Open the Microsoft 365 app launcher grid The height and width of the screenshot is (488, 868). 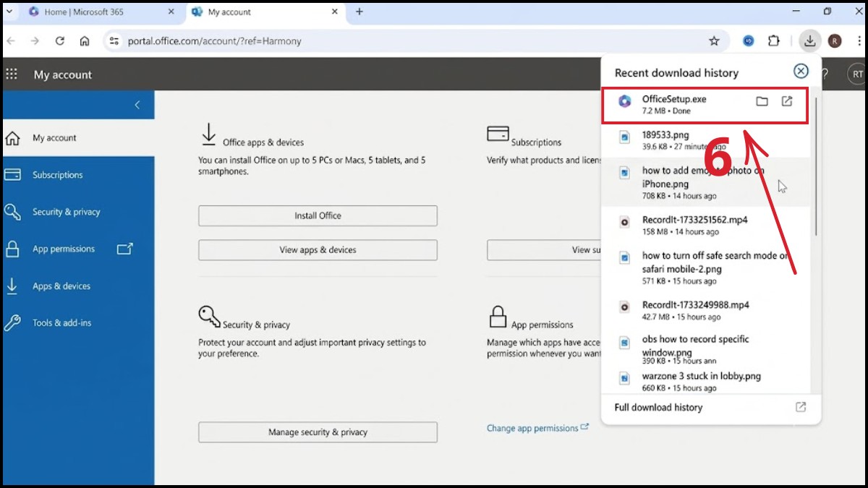[x=12, y=74]
